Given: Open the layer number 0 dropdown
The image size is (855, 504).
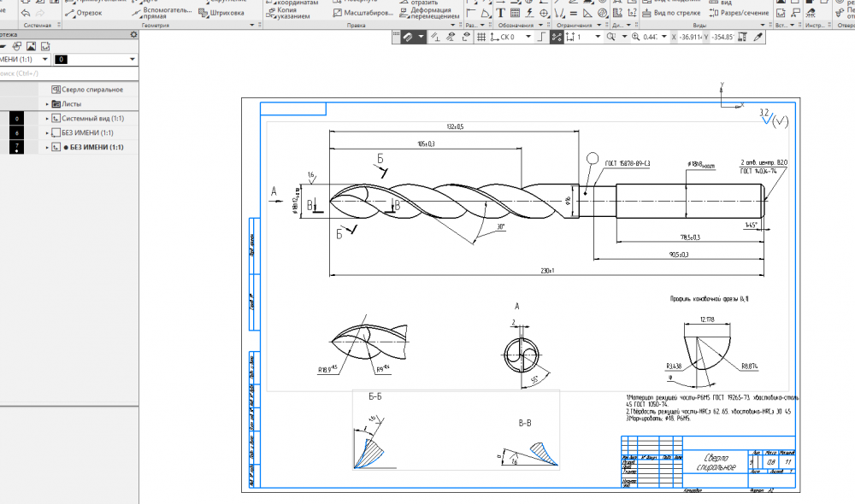Looking at the screenshot, I should [x=133, y=59].
